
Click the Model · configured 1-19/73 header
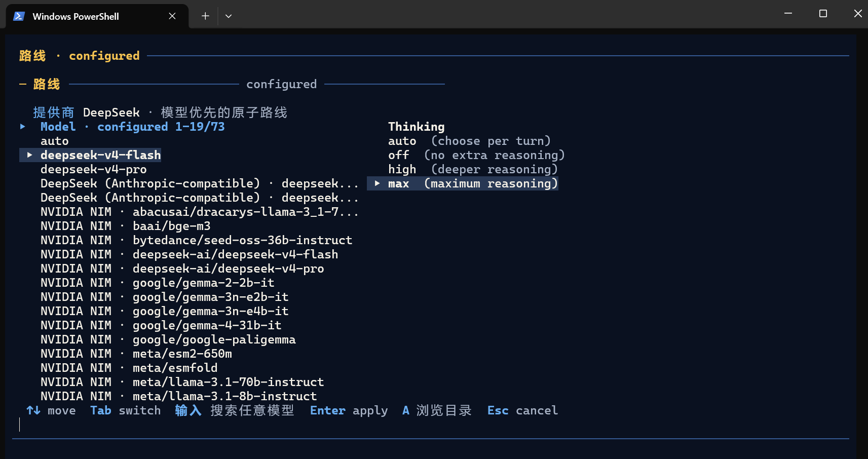coord(132,127)
